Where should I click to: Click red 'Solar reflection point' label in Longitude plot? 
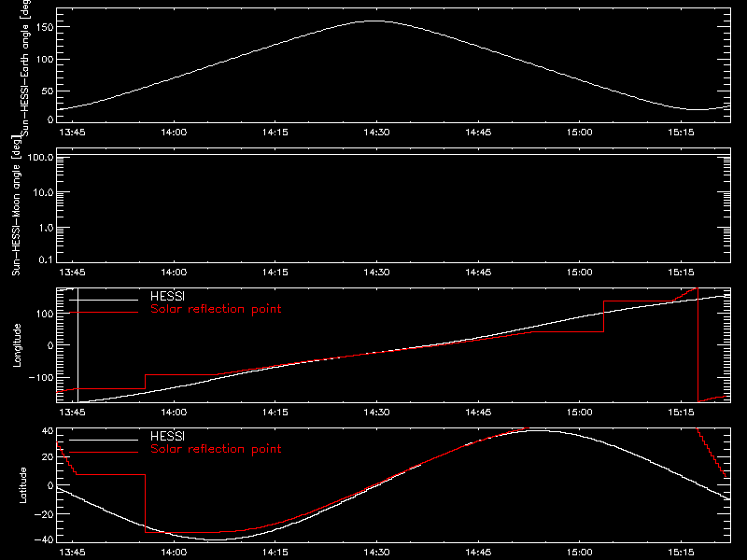pos(216,309)
